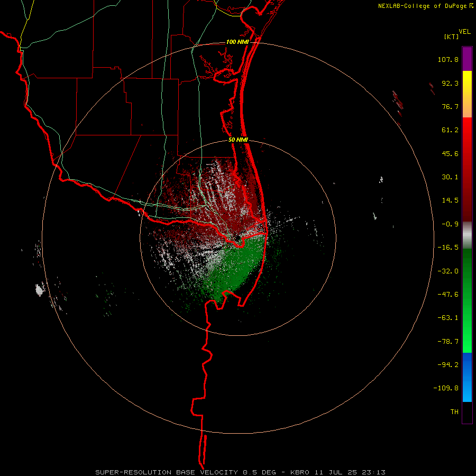Select the -109.8 value on velocity scale

446,388
